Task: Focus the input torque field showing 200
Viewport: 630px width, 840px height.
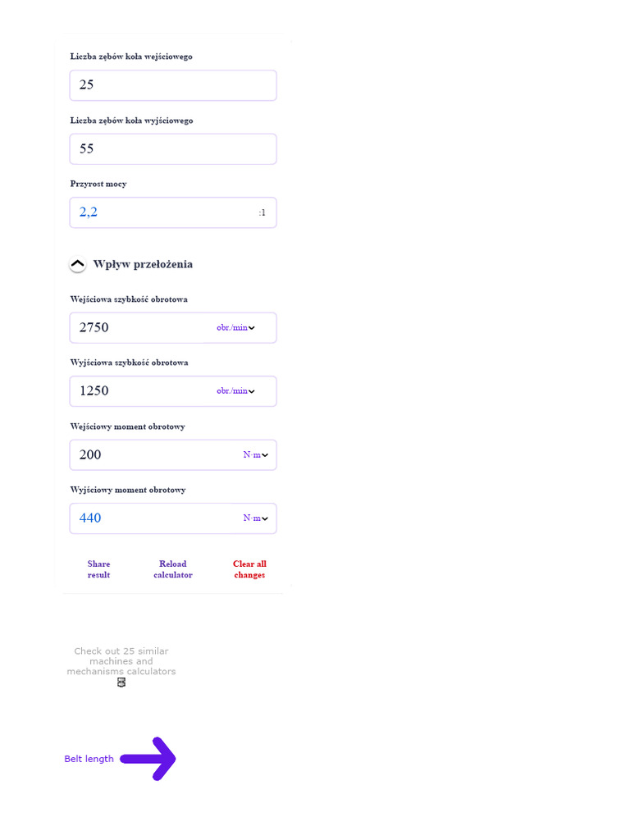Action: [x=152, y=454]
